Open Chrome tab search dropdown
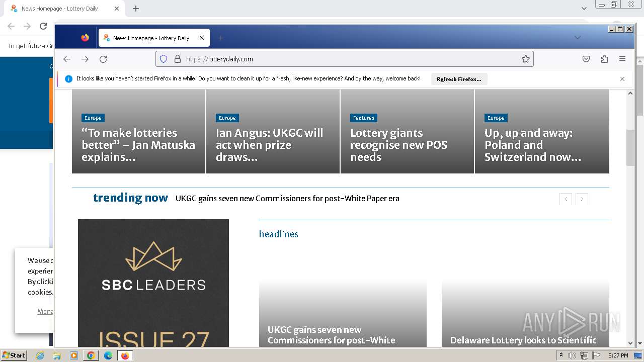 click(x=584, y=9)
